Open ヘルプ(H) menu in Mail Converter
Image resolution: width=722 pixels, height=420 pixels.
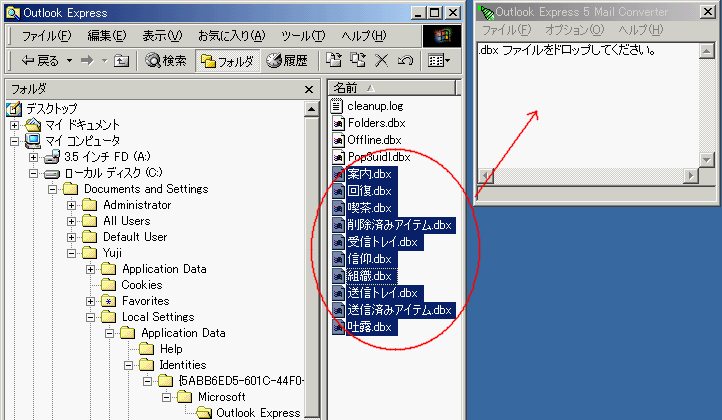point(640,30)
